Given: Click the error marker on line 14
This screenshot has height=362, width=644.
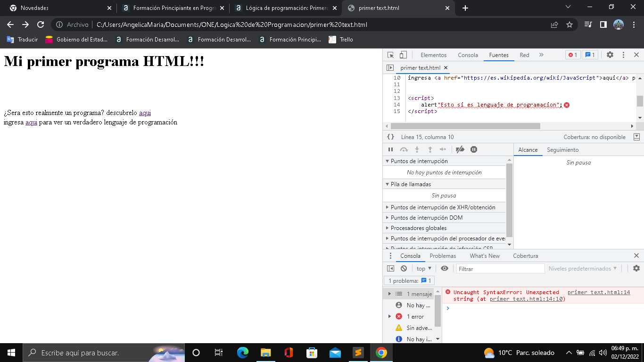Looking at the screenshot, I should point(567,105).
